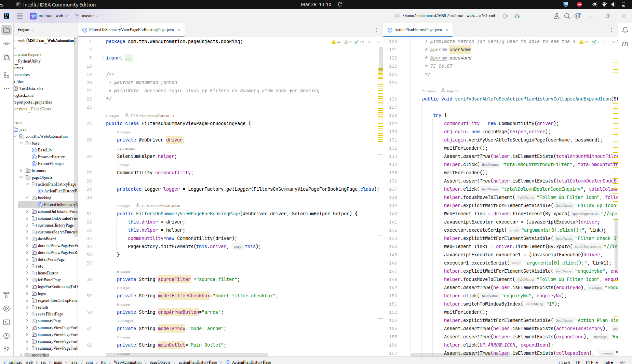Open the Run tool window

6,309
